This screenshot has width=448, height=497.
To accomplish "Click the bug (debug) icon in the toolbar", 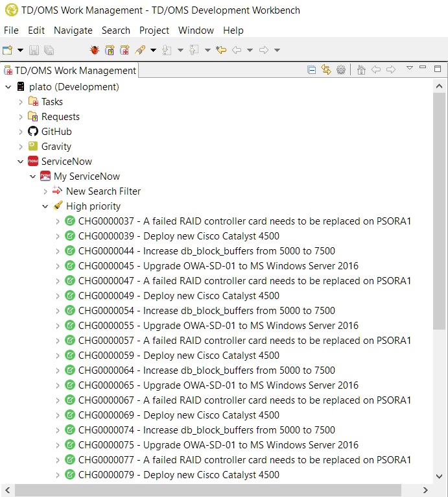I will (95, 50).
